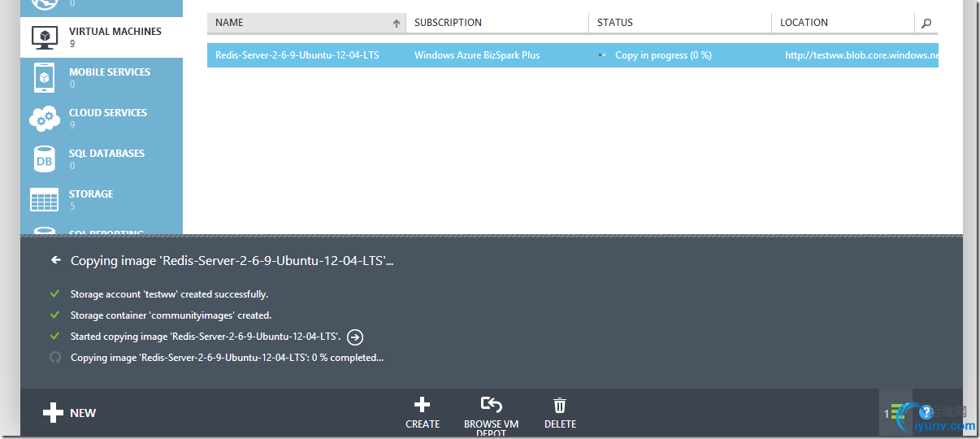
Task: Click the trash can Delete icon
Action: (x=560, y=405)
